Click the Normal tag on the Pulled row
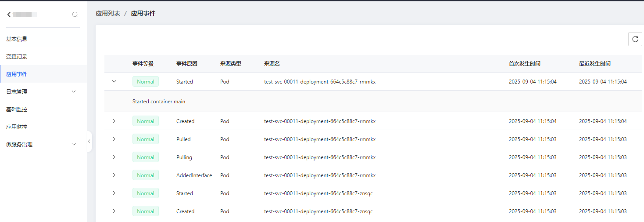 145,139
